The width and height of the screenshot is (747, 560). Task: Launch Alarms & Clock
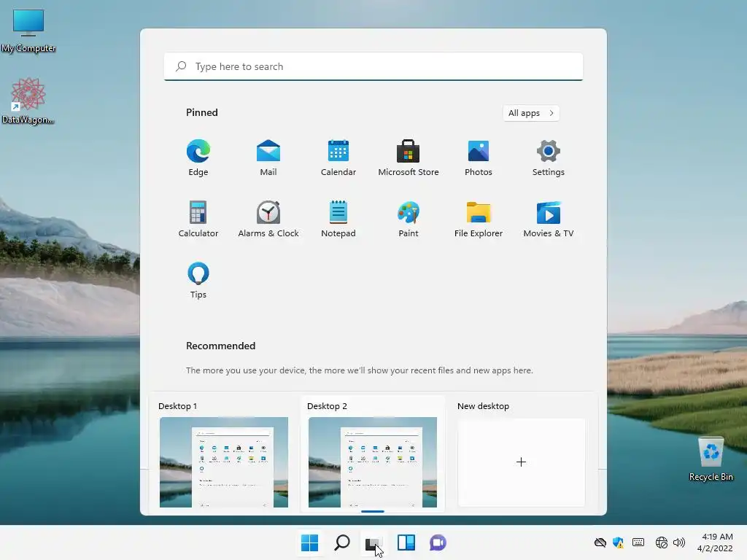point(268,219)
